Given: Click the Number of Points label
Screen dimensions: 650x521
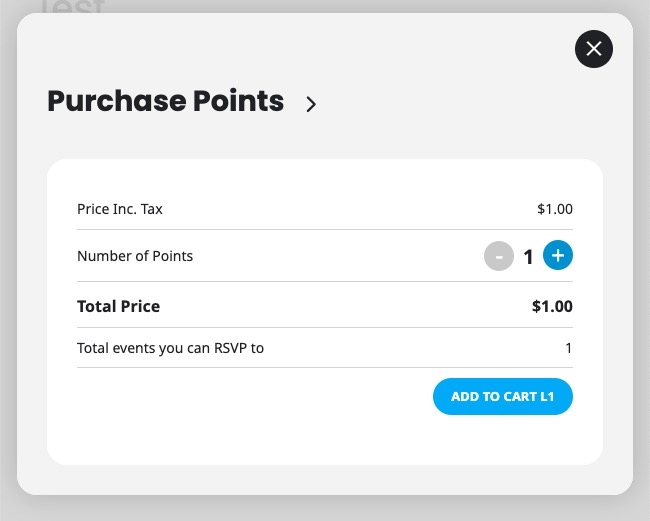Looking at the screenshot, I should [135, 256].
